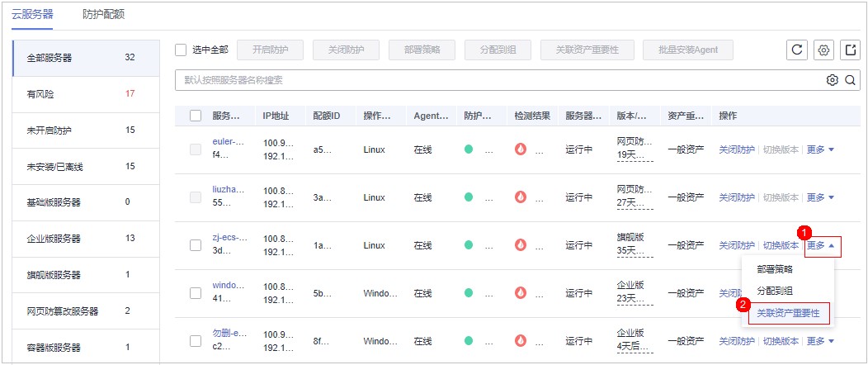
Task: Expand 更多 dropdown in the 勿删-e row
Action: point(820,340)
